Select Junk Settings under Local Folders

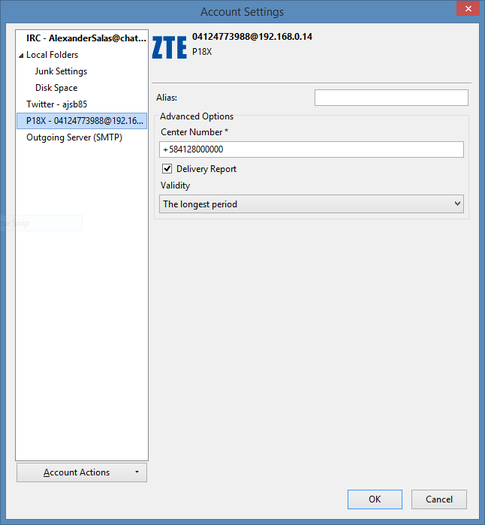tap(61, 71)
